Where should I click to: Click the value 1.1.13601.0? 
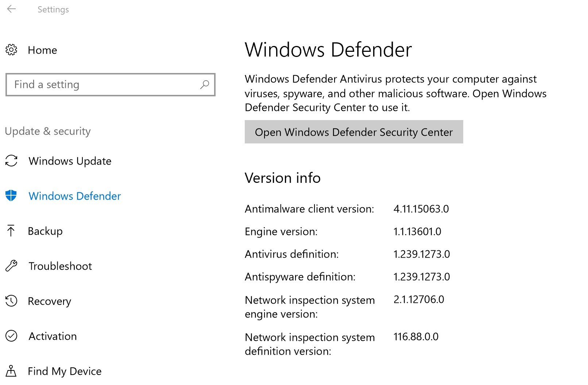[417, 231]
